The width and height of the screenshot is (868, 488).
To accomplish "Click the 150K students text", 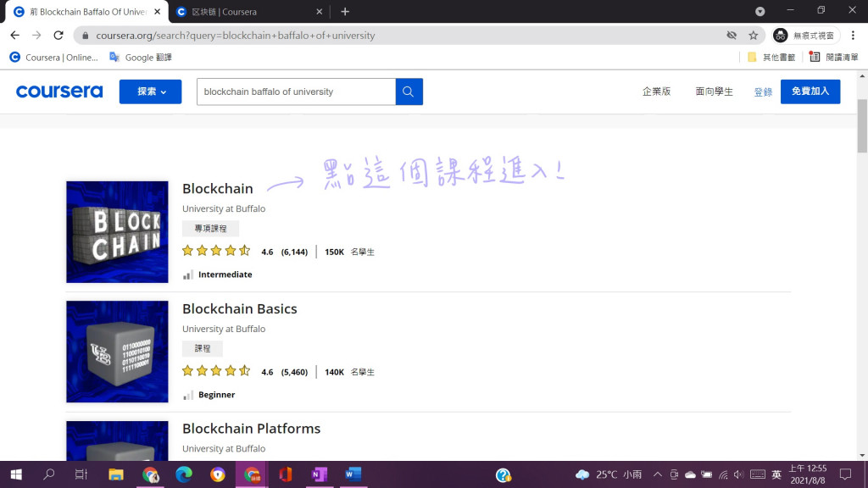I will pyautogui.click(x=349, y=252).
